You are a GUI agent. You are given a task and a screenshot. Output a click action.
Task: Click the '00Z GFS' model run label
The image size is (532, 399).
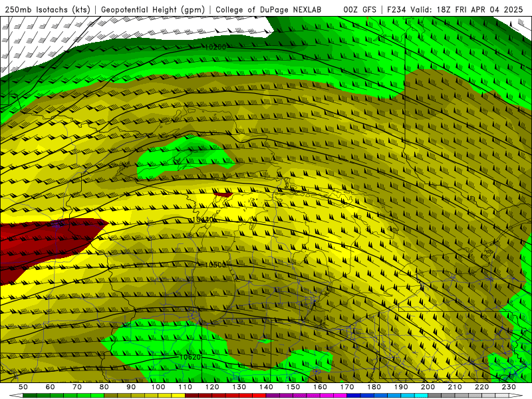pos(360,10)
